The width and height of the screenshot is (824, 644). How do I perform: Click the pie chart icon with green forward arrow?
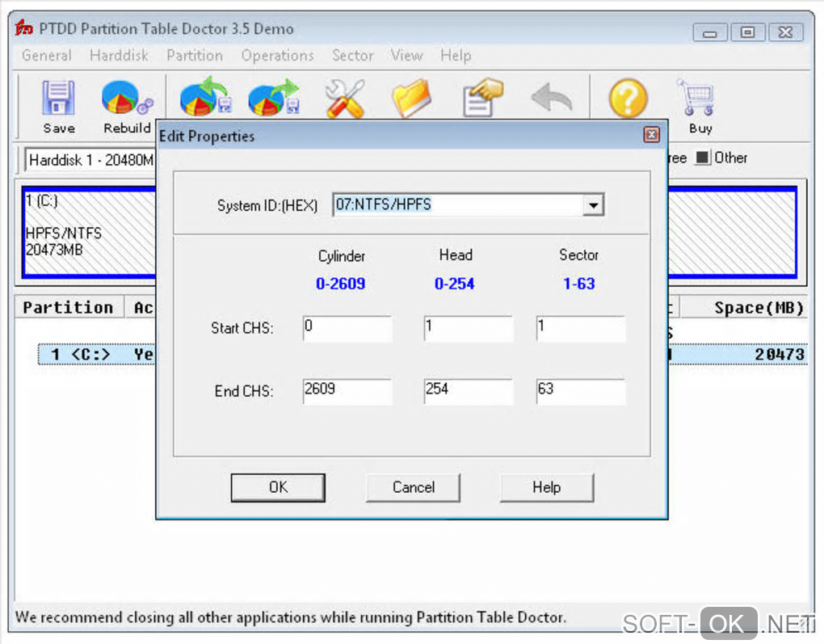(x=274, y=97)
